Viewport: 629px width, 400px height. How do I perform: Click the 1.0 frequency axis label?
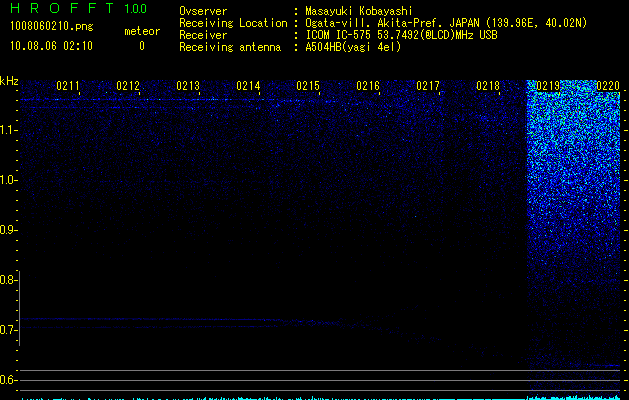[8, 180]
